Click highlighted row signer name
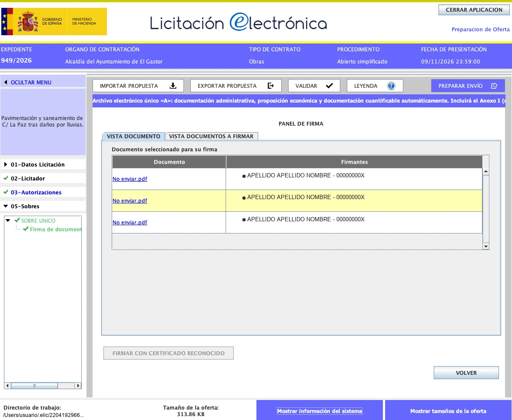The width and height of the screenshot is (512, 420). 306,197
